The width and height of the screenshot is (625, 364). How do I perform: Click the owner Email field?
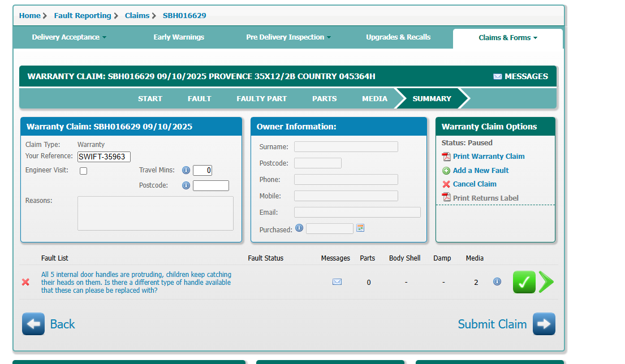(x=357, y=213)
